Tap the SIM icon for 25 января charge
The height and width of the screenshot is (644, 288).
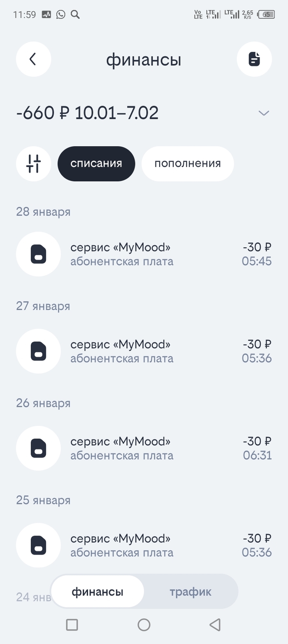pyautogui.click(x=38, y=545)
